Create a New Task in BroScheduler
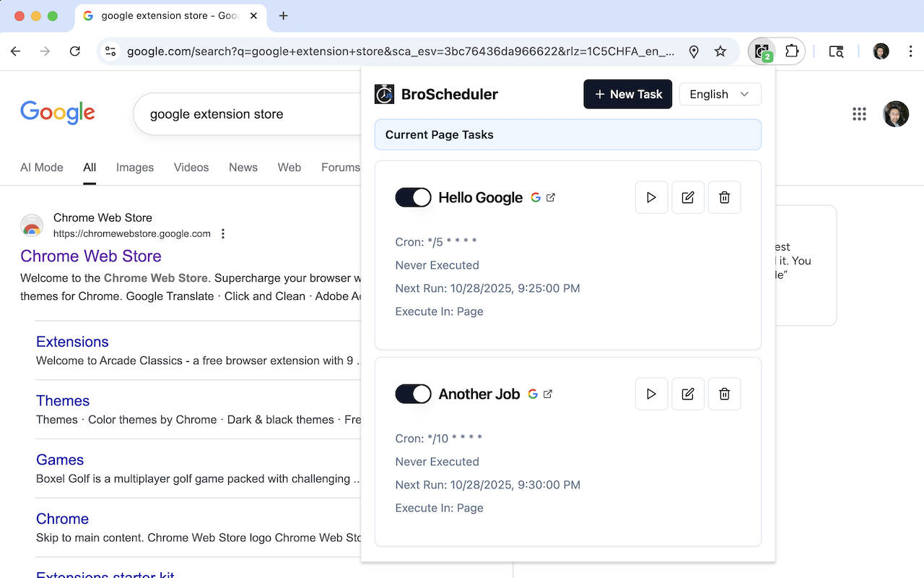 (x=627, y=94)
